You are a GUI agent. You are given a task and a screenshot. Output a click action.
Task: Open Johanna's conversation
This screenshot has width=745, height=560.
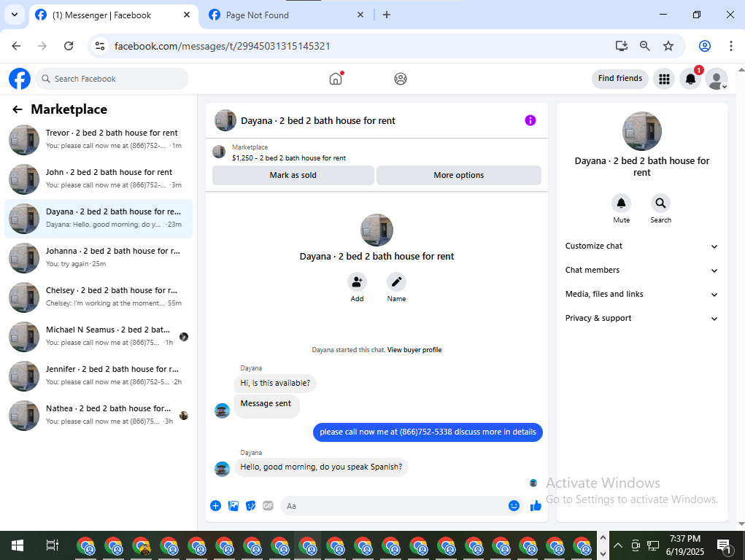(x=99, y=258)
